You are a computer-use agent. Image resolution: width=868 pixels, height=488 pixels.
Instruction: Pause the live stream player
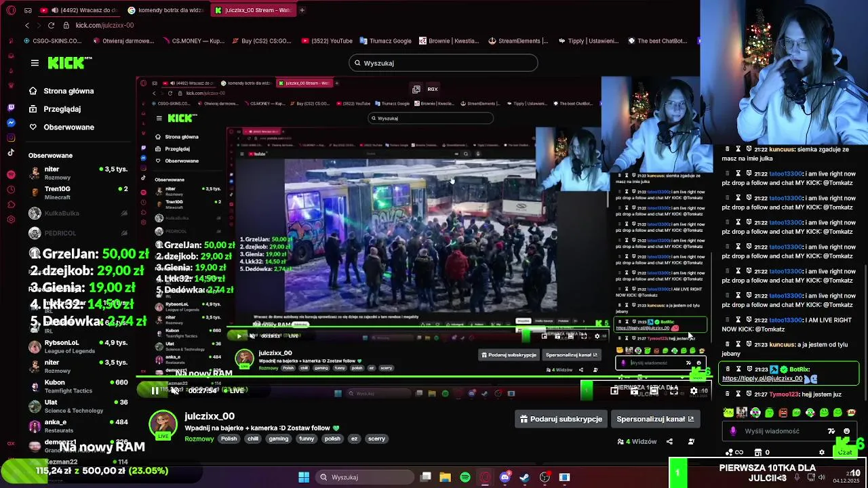pyautogui.click(x=155, y=390)
